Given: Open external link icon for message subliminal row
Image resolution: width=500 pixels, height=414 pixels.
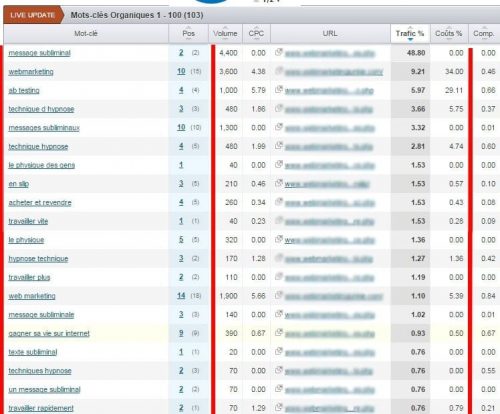Looking at the screenshot, I should (x=279, y=52).
